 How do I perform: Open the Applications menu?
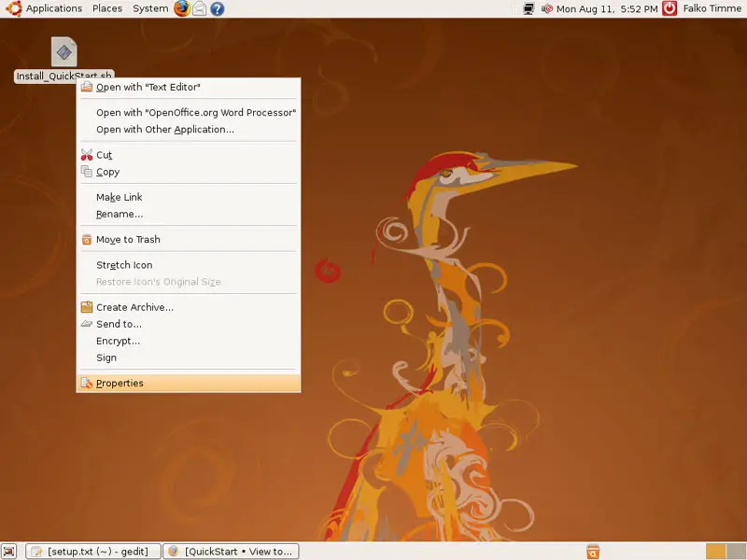(54, 8)
